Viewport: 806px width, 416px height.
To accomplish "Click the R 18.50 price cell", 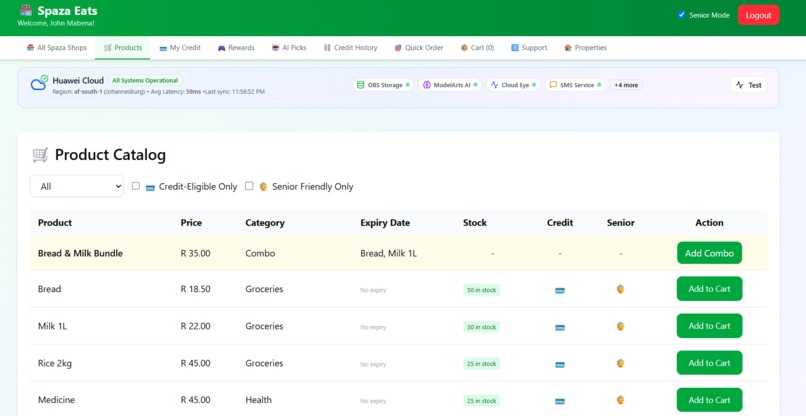I will [195, 289].
